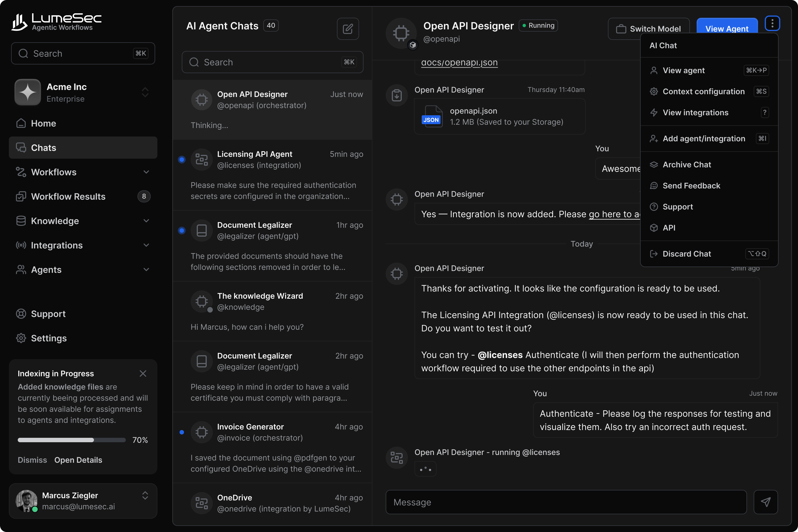This screenshot has width=798, height=532.
Task: Open the Marcus Ziegler account switcher
Action: tap(145, 496)
